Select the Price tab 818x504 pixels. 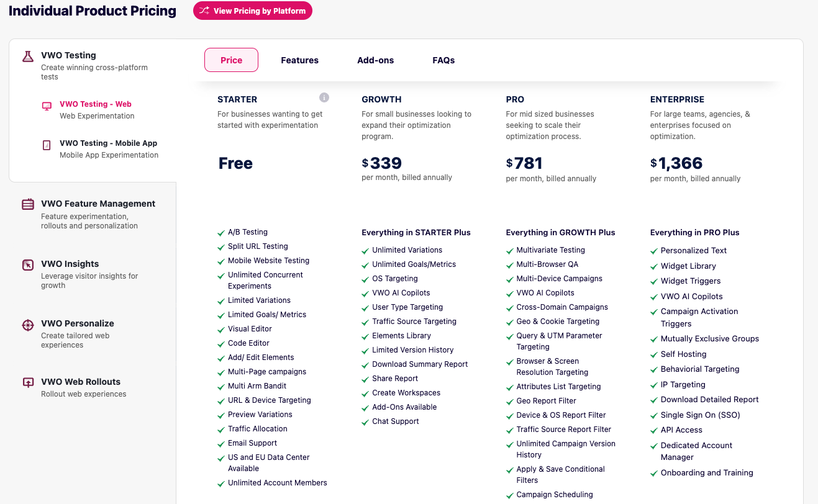[231, 60]
